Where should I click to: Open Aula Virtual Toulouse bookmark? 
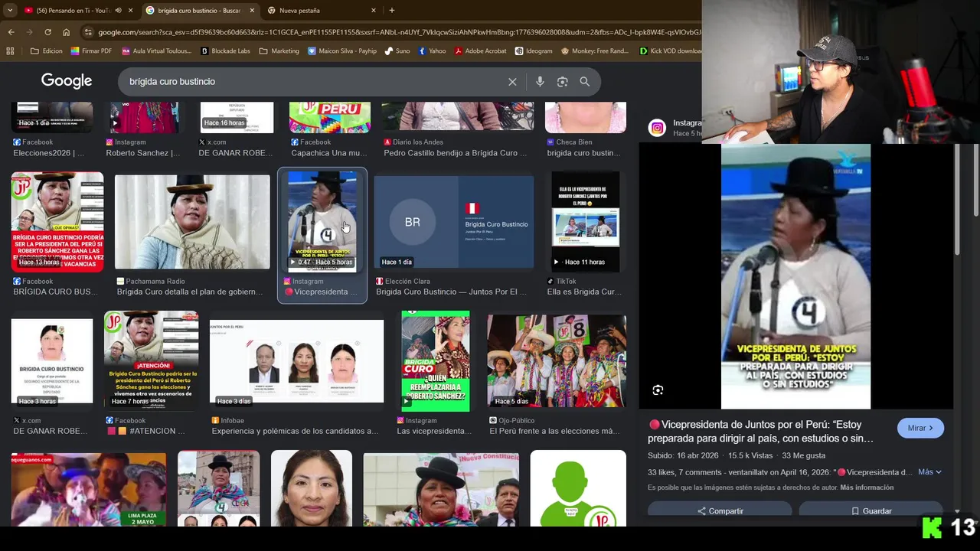click(156, 51)
